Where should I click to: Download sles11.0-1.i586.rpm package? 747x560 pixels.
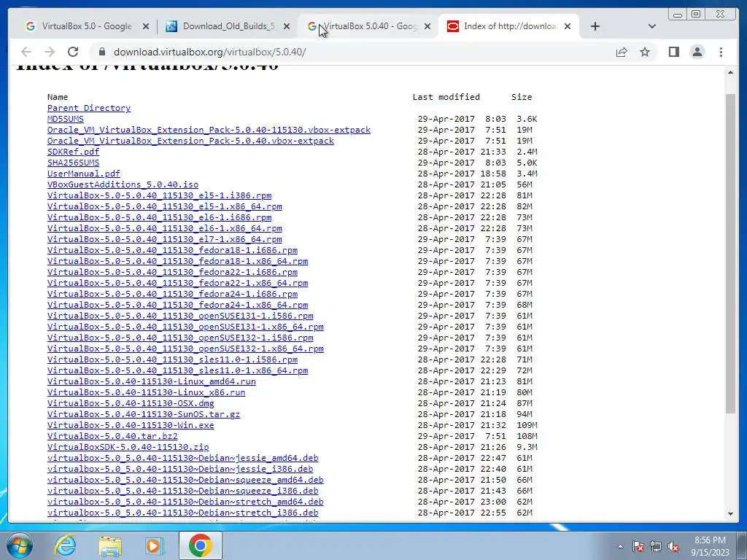click(172, 360)
